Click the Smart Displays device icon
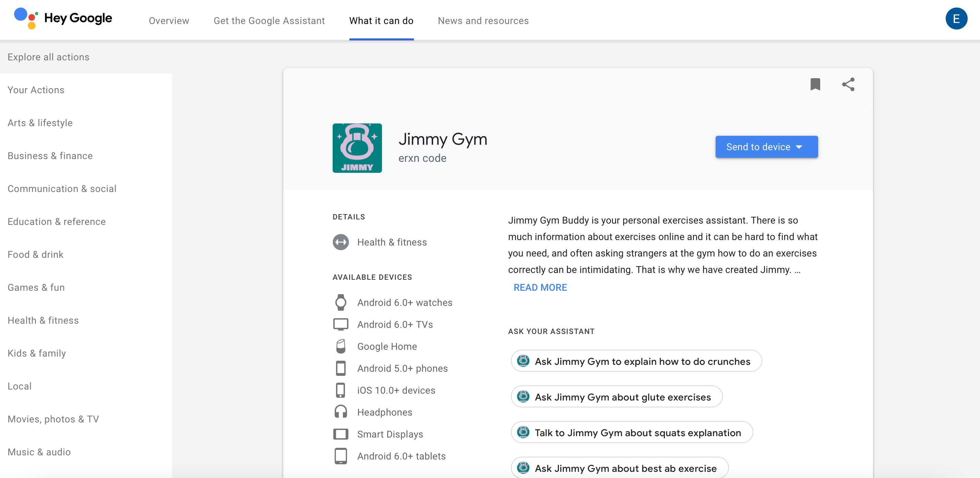 340,434
